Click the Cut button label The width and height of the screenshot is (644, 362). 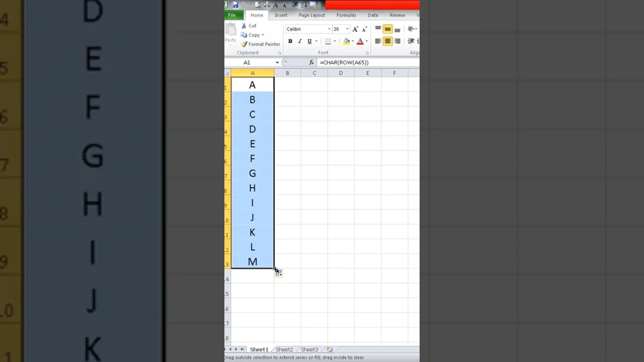[x=253, y=26]
